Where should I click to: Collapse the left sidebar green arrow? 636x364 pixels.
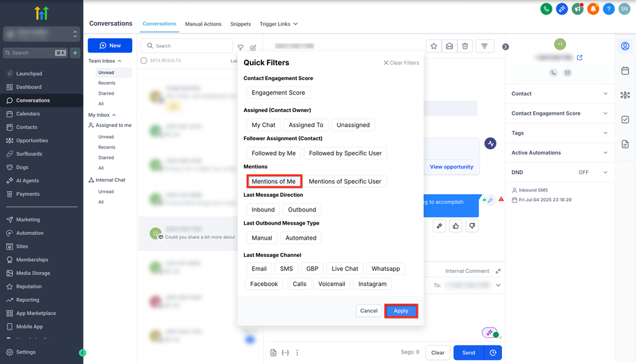(x=82, y=353)
